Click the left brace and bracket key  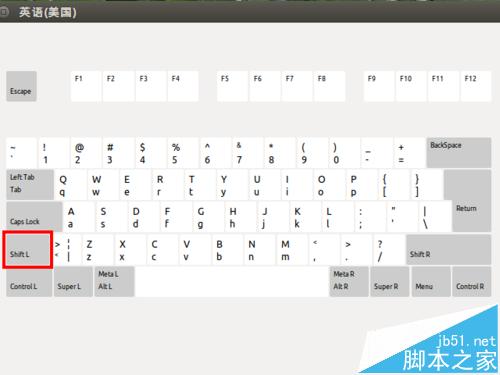393,185
